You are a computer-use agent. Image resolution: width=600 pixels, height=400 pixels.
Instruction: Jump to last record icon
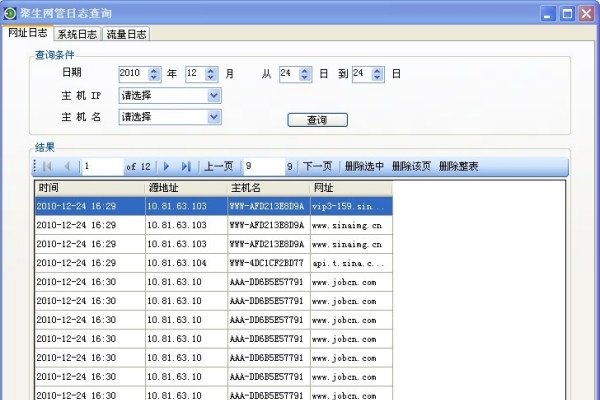point(186,166)
